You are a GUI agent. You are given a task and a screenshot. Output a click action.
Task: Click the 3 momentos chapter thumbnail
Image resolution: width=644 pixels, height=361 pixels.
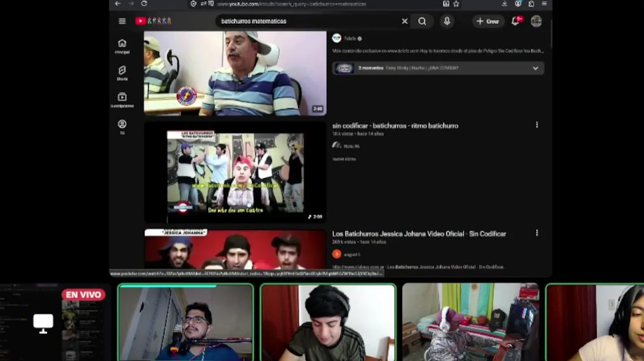pyautogui.click(x=344, y=68)
